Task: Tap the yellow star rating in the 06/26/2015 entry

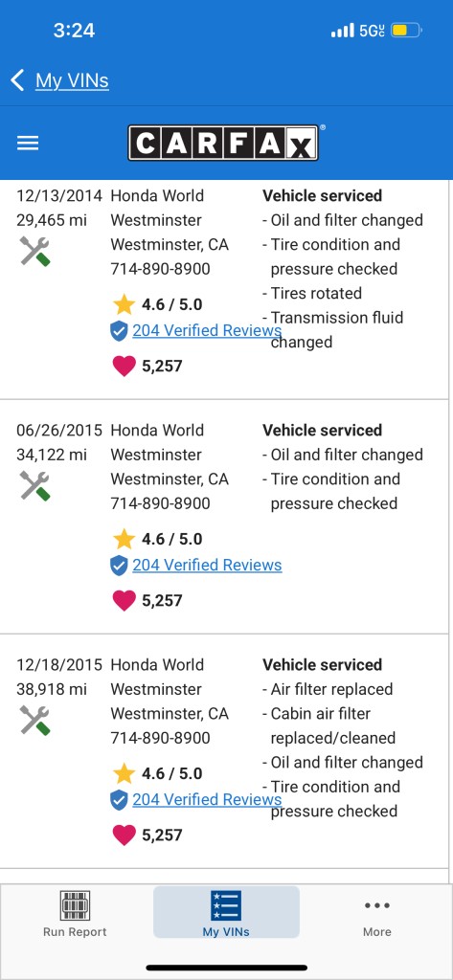Action: (x=124, y=539)
